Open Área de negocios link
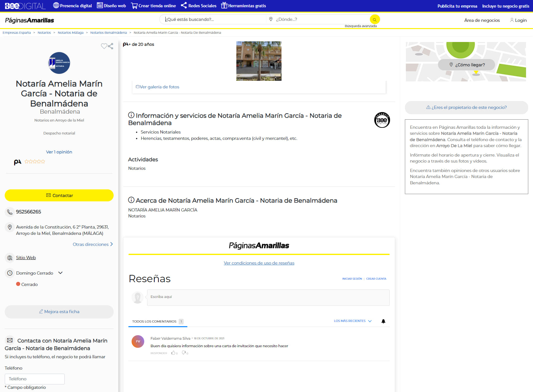The image size is (533, 392). pyautogui.click(x=482, y=20)
